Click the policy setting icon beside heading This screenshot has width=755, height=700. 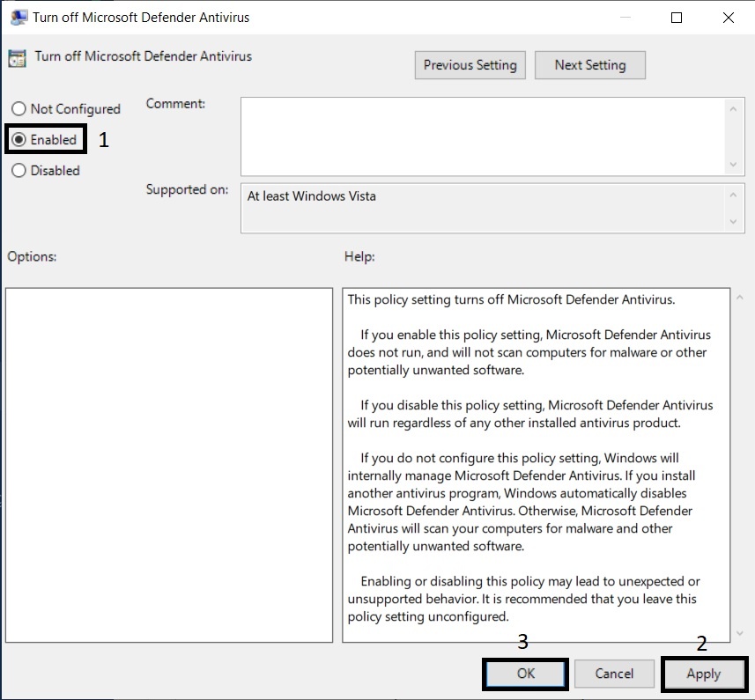click(18, 58)
